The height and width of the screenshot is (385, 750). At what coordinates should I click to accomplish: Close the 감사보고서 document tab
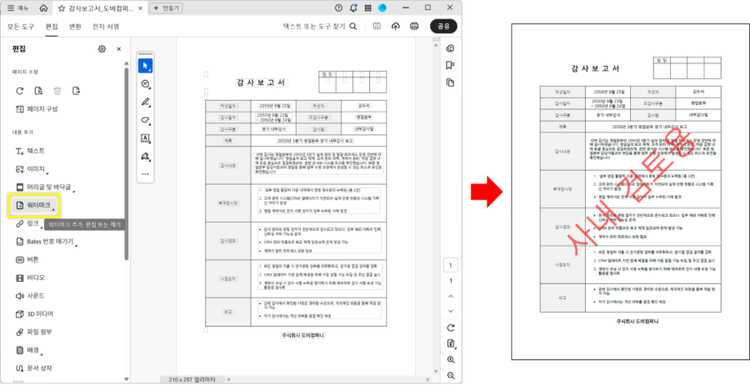pos(140,8)
